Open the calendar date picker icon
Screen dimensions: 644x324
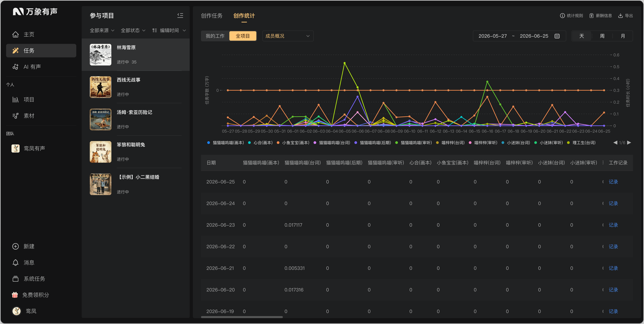click(x=557, y=36)
